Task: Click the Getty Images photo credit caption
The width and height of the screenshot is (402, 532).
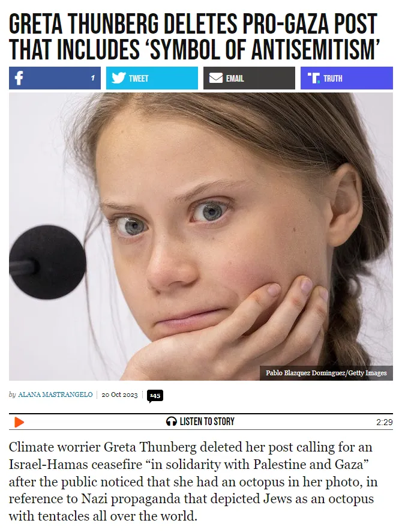Action: point(326,373)
